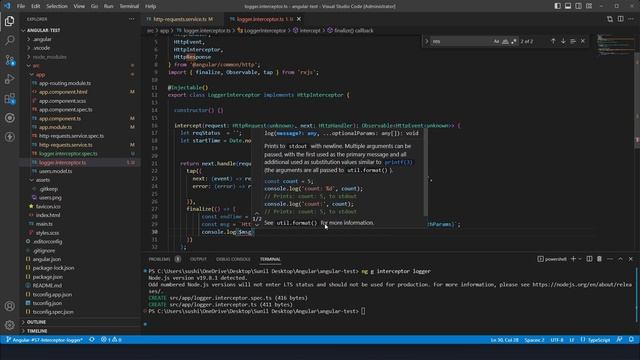Toggle the secondary side bar layout icon
Viewport: 640px width, 360px height.
click(x=578, y=6)
